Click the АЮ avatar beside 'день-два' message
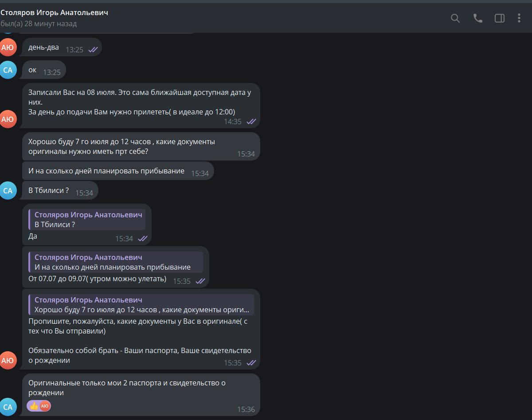Image resolution: width=532 pixels, height=420 pixels. (x=8, y=47)
